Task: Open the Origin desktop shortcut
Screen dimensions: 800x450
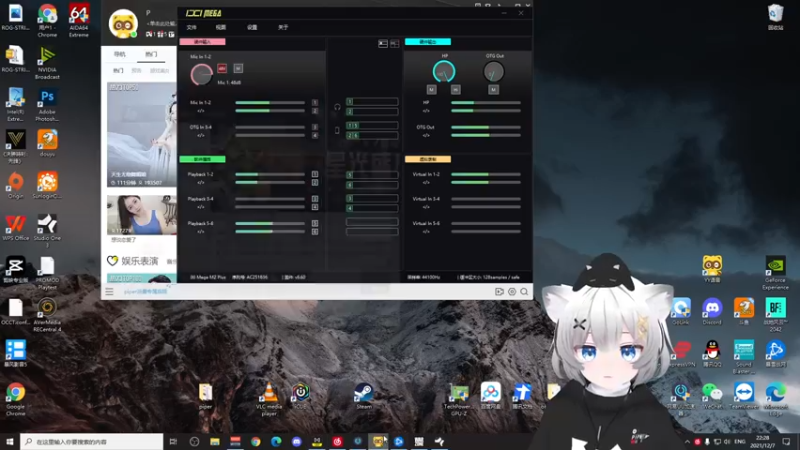Action: (15, 185)
